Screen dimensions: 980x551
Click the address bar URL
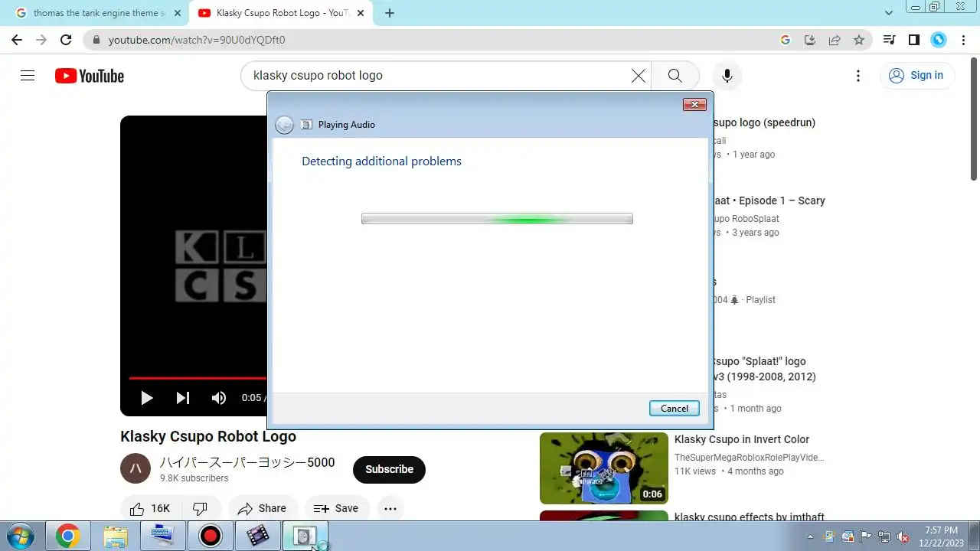[197, 40]
